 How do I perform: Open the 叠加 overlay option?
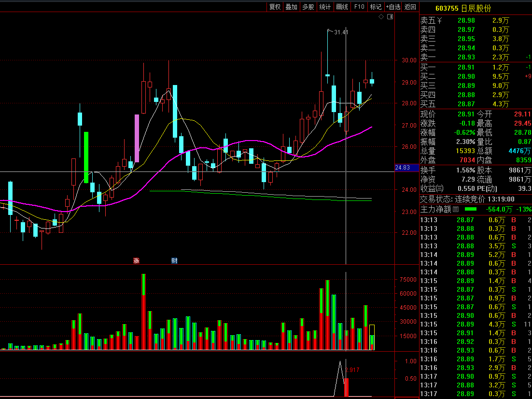[x=292, y=7]
